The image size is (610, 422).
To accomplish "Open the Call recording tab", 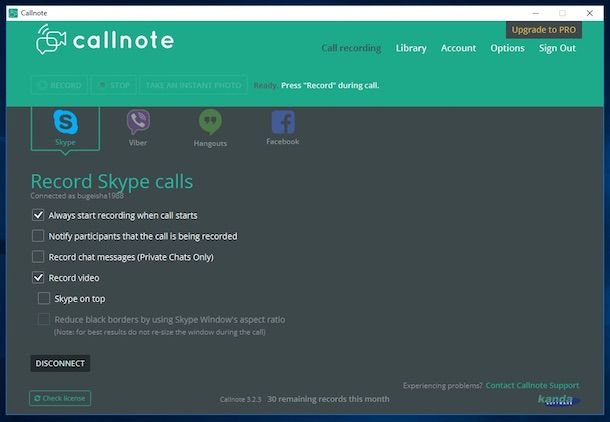I will [x=351, y=48].
